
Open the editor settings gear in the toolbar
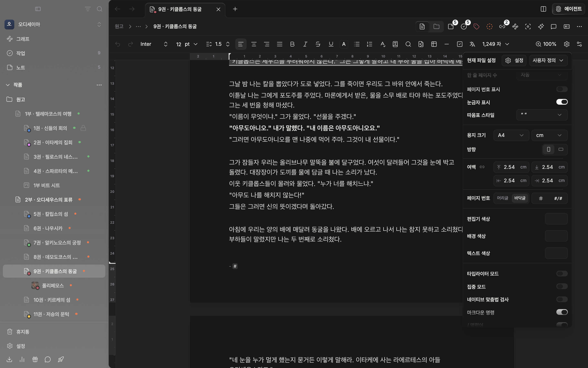(x=567, y=44)
